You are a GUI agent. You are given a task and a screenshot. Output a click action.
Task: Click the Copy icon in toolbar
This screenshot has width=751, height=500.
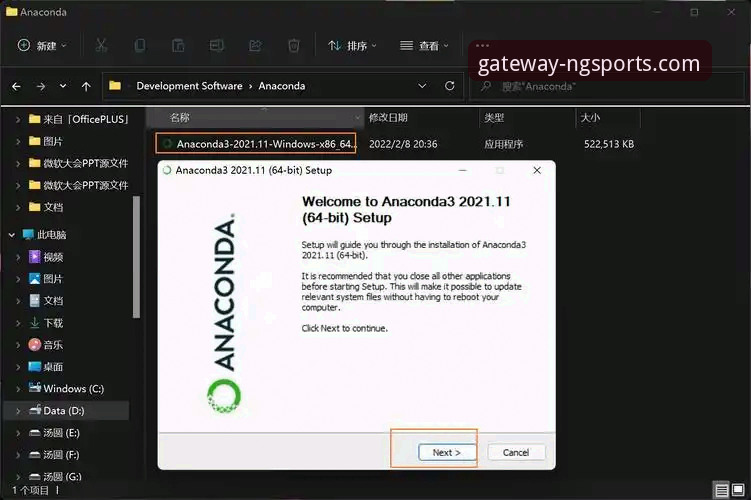tap(140, 45)
